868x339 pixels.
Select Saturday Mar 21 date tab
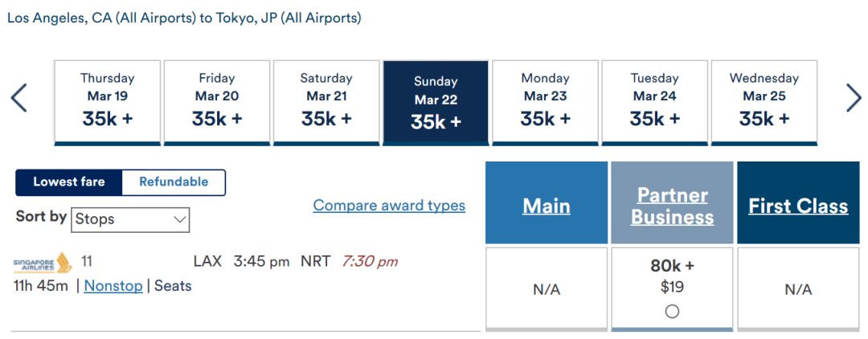pos(326,103)
